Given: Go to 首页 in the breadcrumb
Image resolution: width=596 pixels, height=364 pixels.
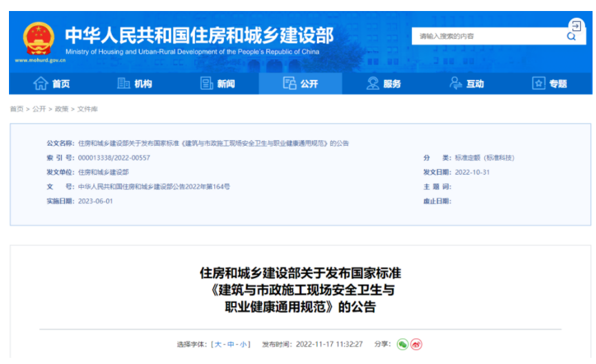Looking at the screenshot, I should click(x=17, y=109).
